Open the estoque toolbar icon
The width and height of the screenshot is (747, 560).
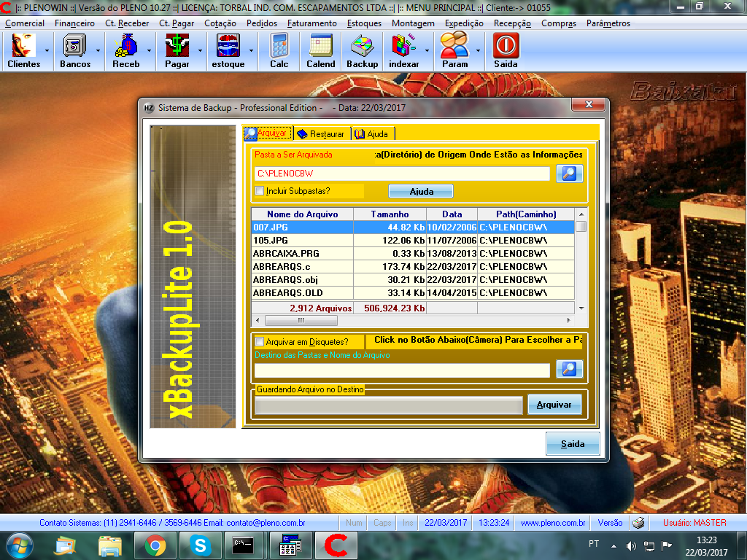pyautogui.click(x=228, y=50)
